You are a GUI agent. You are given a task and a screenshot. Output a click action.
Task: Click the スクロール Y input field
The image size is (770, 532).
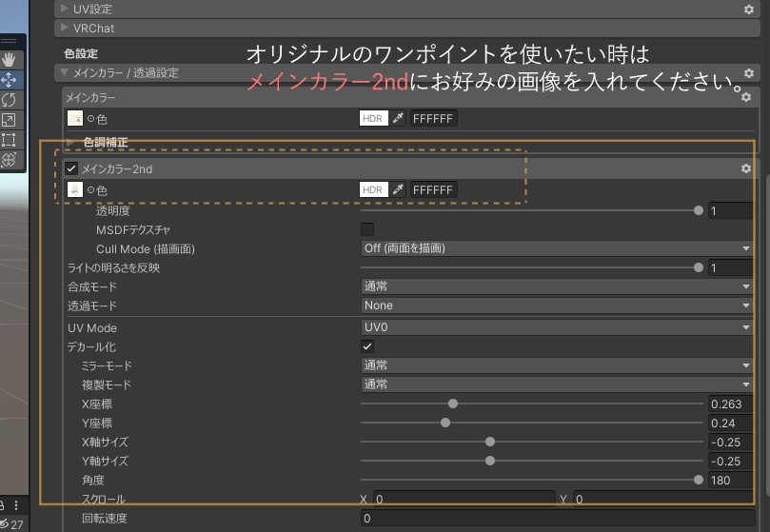(x=663, y=499)
